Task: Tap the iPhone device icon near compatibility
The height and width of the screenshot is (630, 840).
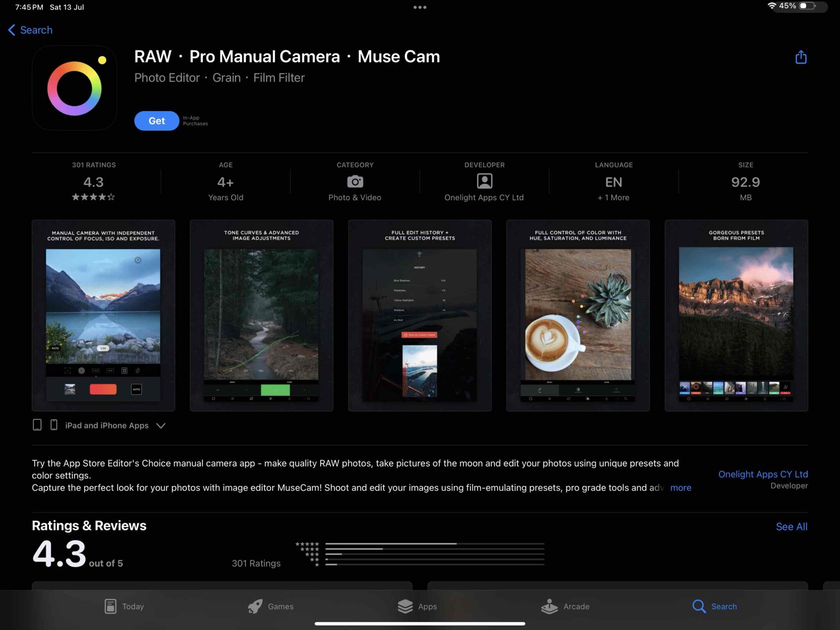Action: click(x=53, y=425)
